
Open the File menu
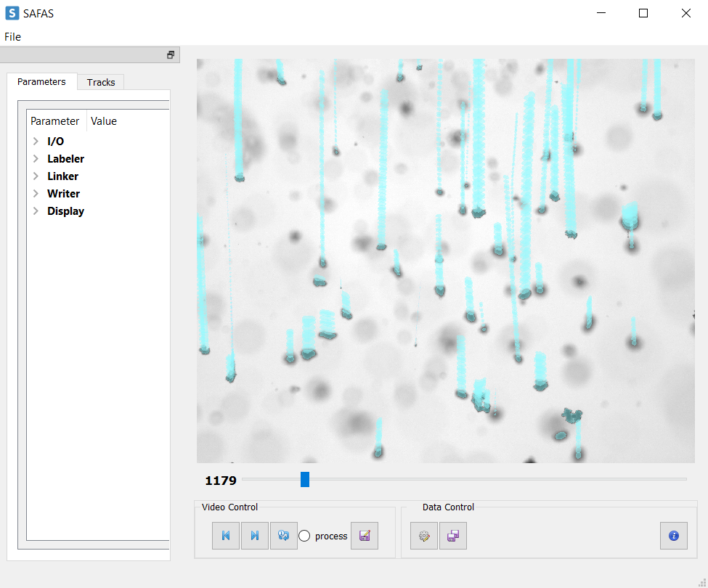[x=12, y=36]
